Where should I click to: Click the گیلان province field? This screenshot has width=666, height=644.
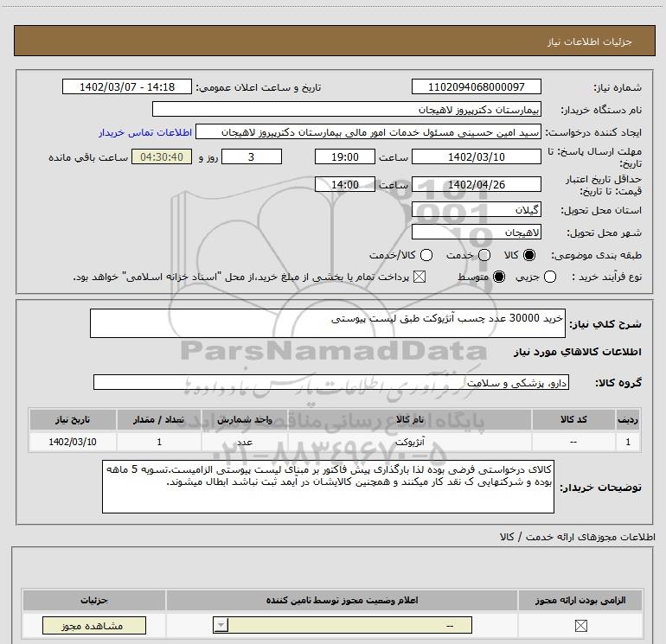point(476,210)
